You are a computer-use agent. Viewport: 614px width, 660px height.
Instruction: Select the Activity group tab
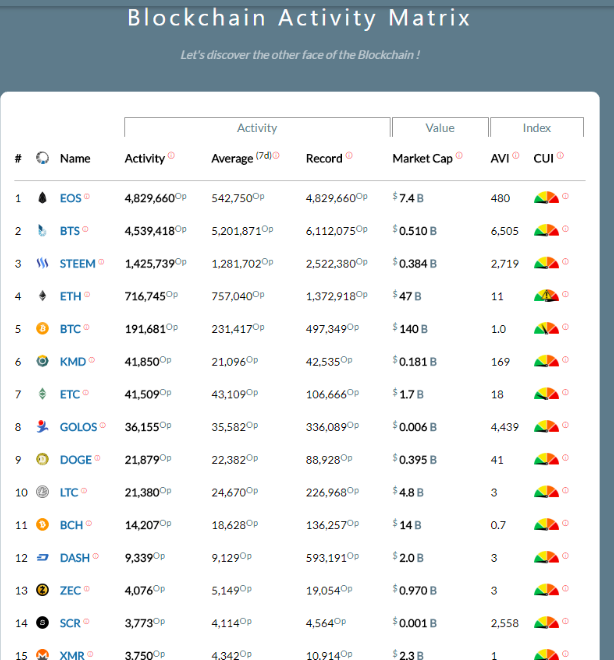(257, 128)
